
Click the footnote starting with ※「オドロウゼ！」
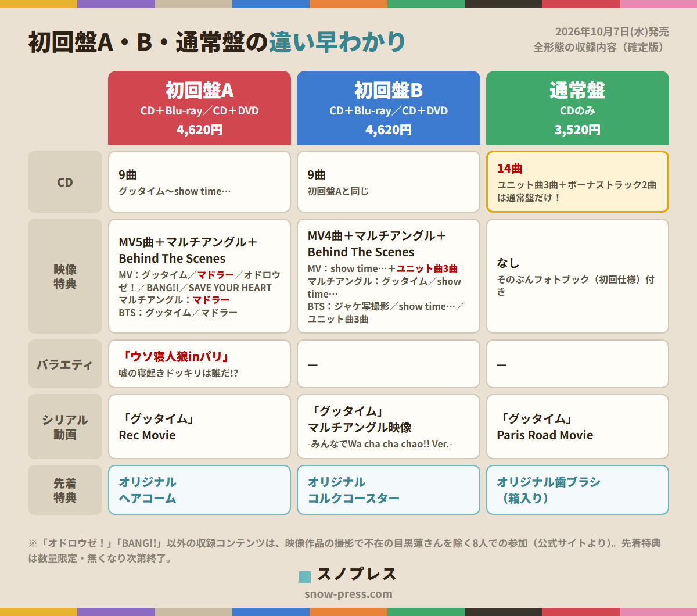(x=344, y=551)
